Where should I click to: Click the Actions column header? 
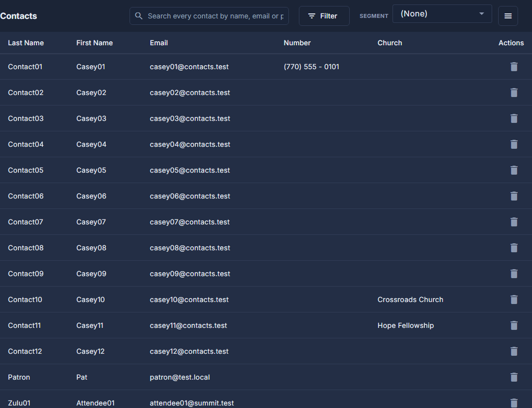(511, 43)
